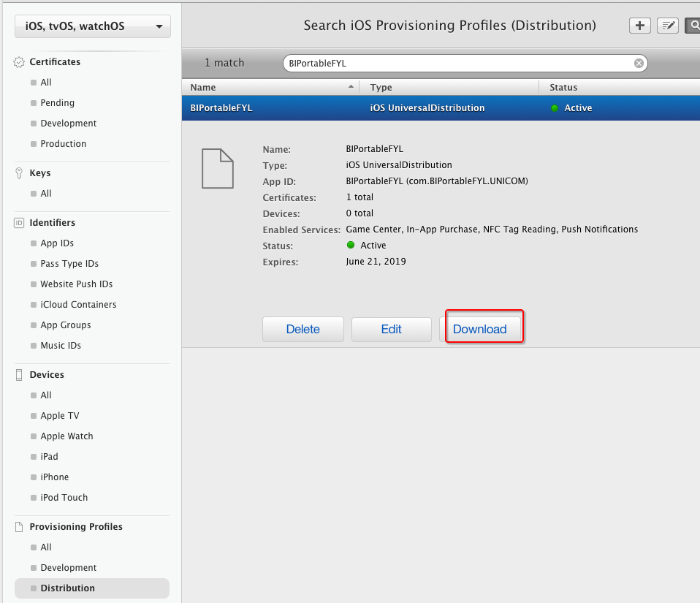Viewport: 700px width, 603px height.
Task: Click the Devices section phone icon
Action: (19, 375)
